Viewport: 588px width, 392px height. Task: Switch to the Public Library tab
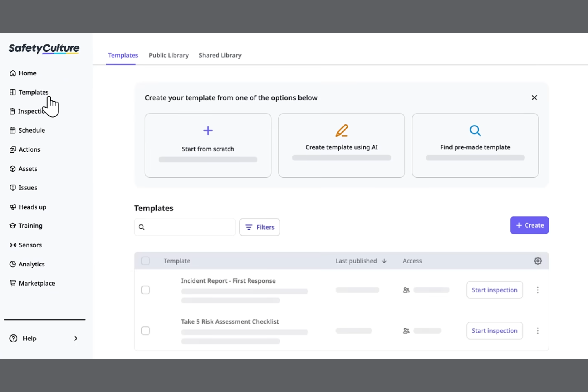(168, 55)
